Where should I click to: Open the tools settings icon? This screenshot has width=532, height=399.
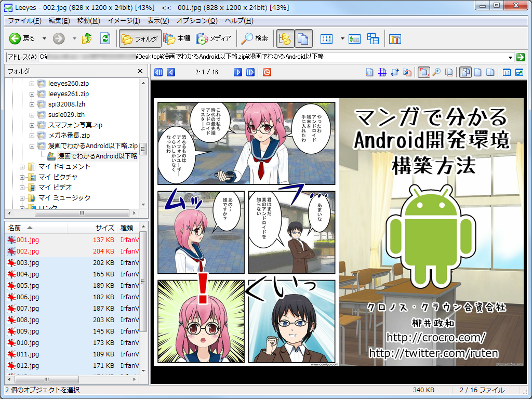[x=395, y=38]
